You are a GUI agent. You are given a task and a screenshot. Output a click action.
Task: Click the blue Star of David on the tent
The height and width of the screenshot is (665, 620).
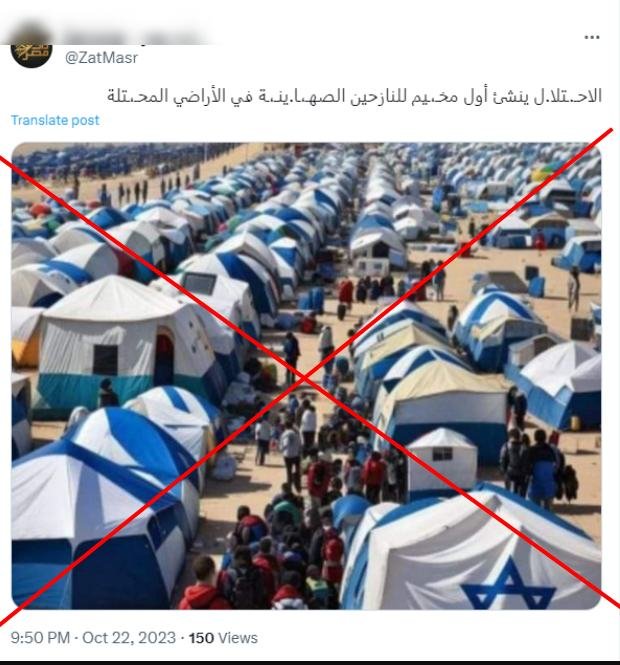pos(508,586)
